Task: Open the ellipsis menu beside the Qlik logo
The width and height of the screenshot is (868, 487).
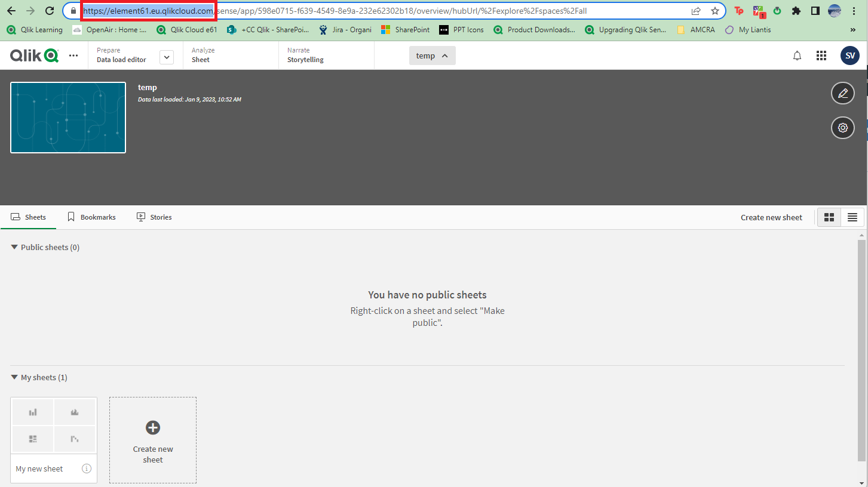Action: tap(73, 55)
